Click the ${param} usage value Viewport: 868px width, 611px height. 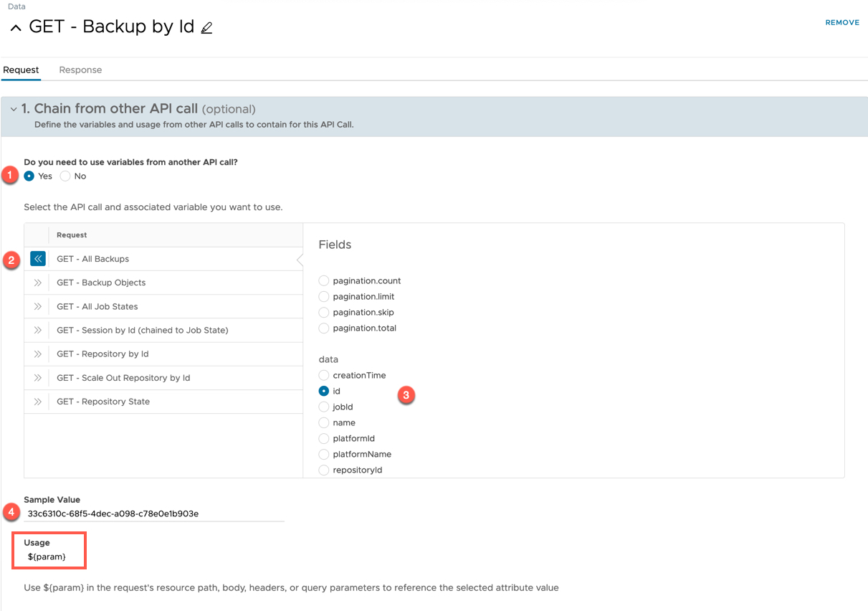pyautogui.click(x=47, y=556)
